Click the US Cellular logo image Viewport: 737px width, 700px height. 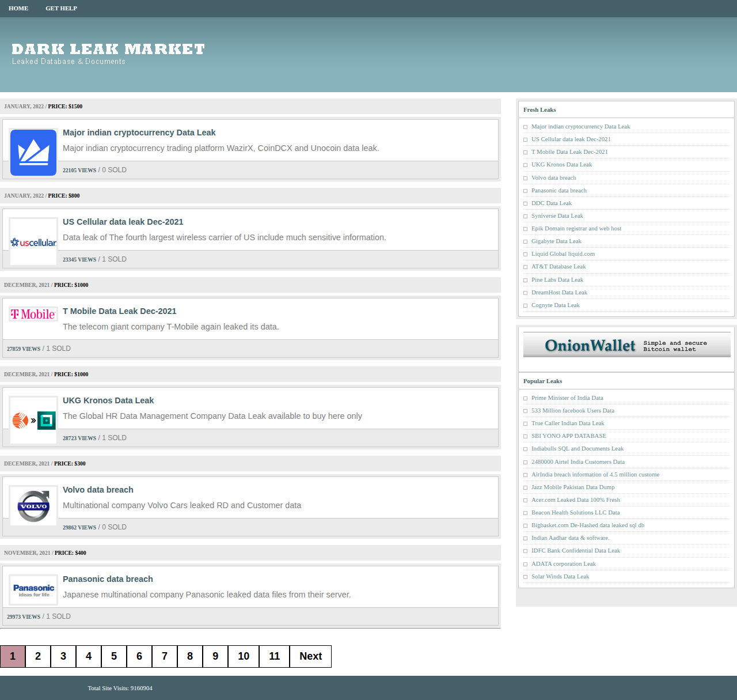tap(33, 242)
